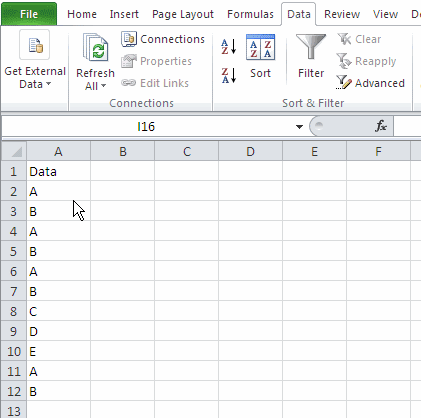Select column D header

(250, 151)
